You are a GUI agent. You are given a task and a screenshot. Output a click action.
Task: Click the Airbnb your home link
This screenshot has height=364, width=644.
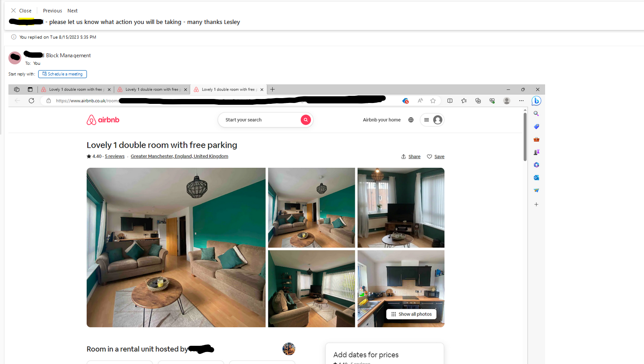(381, 120)
